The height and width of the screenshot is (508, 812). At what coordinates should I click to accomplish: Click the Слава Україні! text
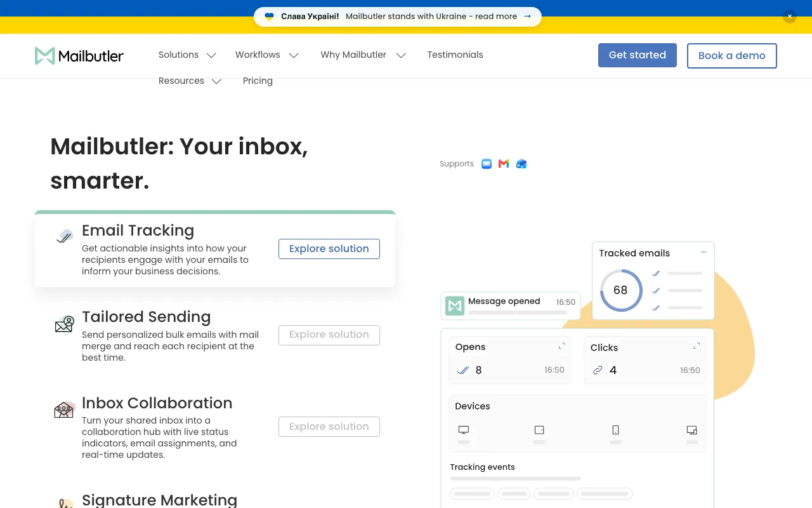tap(310, 17)
